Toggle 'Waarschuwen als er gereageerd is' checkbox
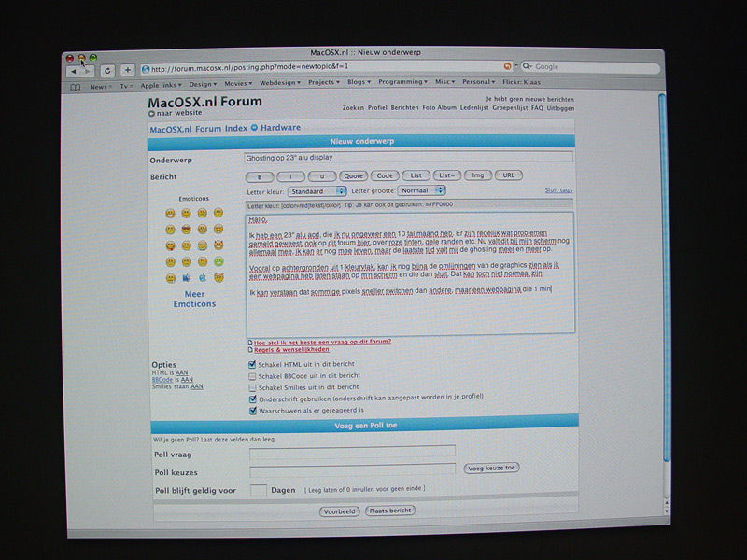This screenshot has width=747, height=560. click(x=252, y=409)
